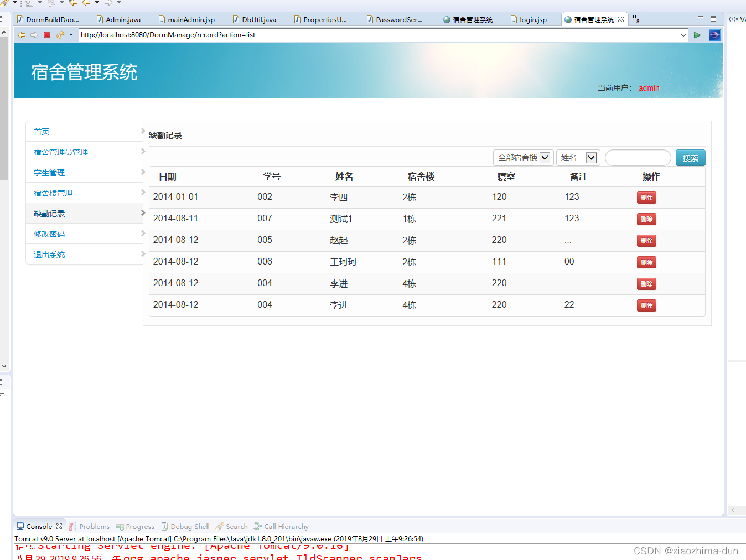
Task: Expand the URL history dropdown
Action: [x=683, y=35]
